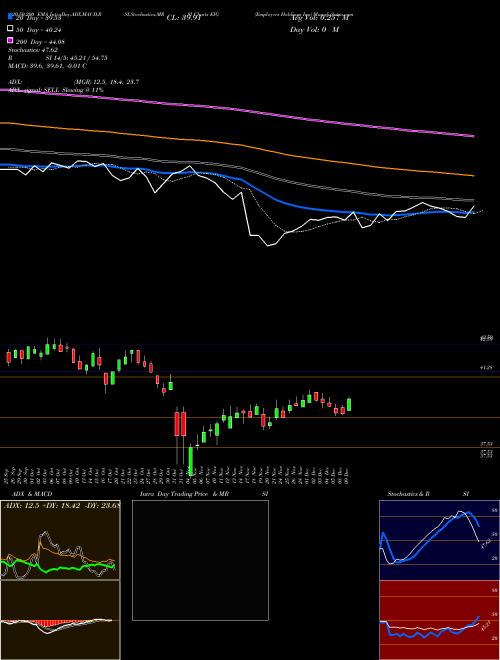Click the magenta 200 Day legend square

point(10,40)
